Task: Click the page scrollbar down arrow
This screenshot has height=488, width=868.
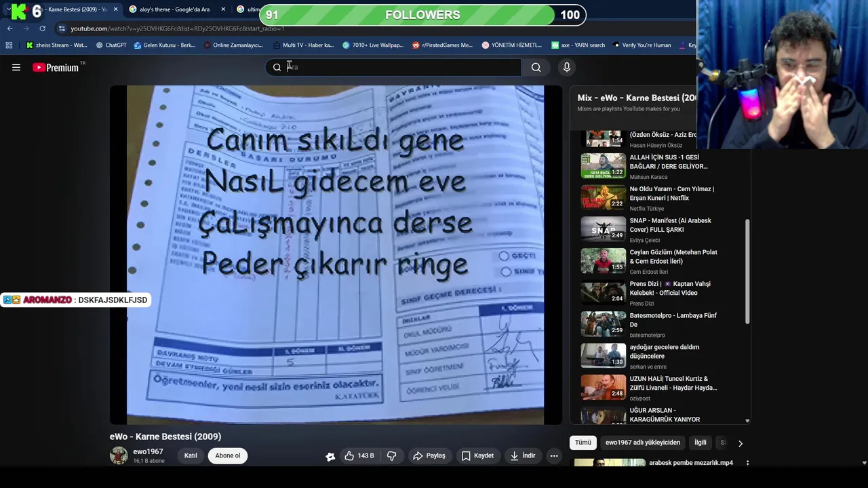Action: 864,463
